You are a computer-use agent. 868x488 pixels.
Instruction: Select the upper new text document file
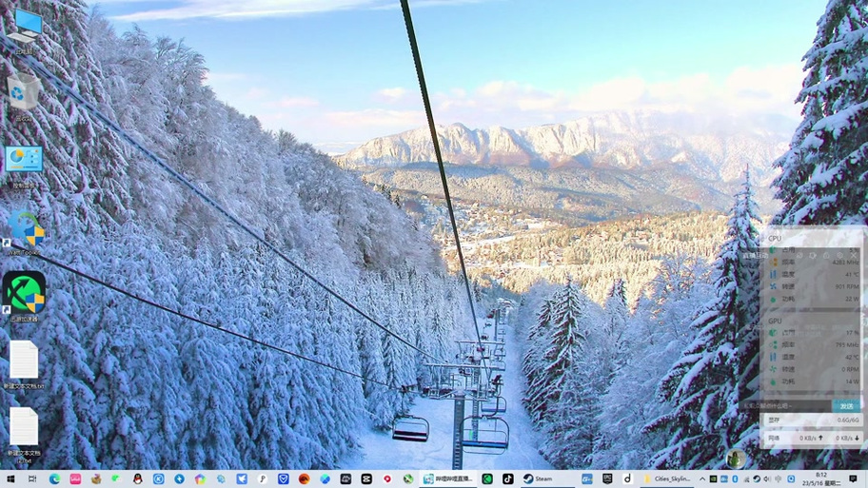coord(24,364)
